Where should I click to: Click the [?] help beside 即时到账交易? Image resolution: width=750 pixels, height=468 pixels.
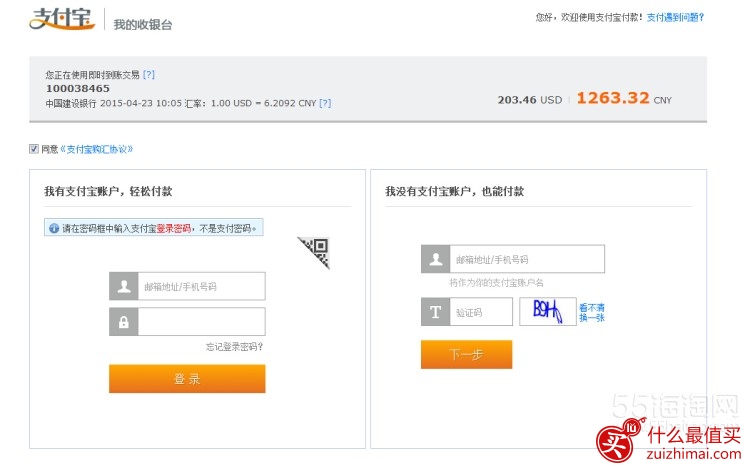coord(149,75)
